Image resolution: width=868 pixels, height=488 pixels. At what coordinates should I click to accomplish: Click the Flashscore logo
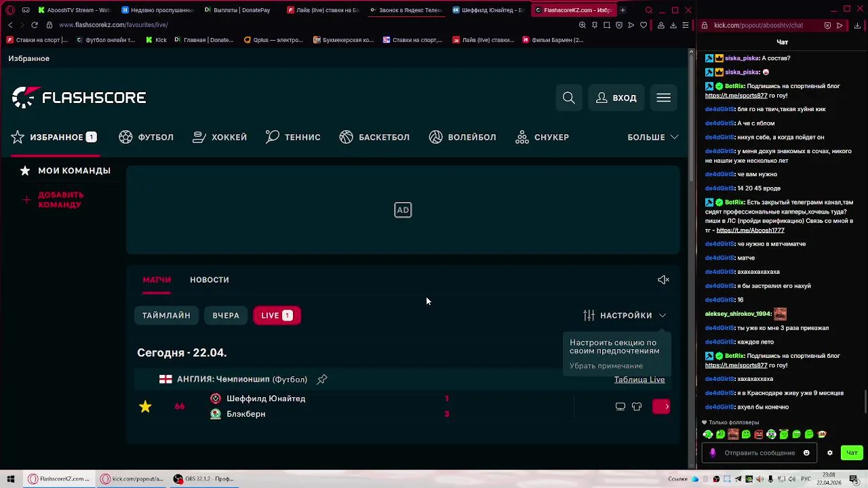coord(79,98)
